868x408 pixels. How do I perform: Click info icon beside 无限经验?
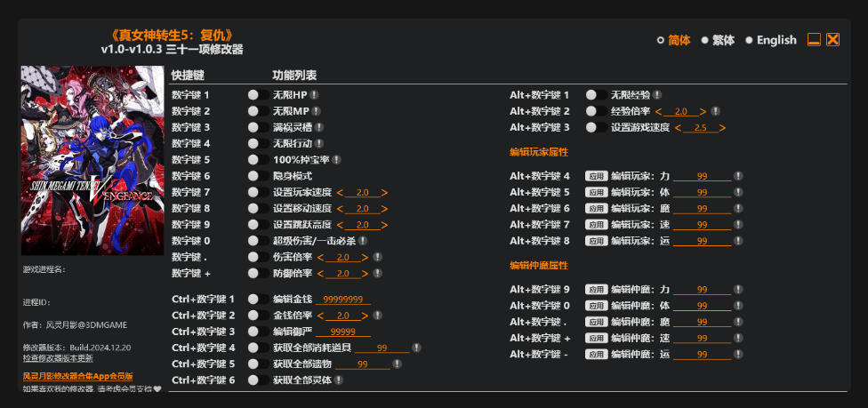coord(657,94)
